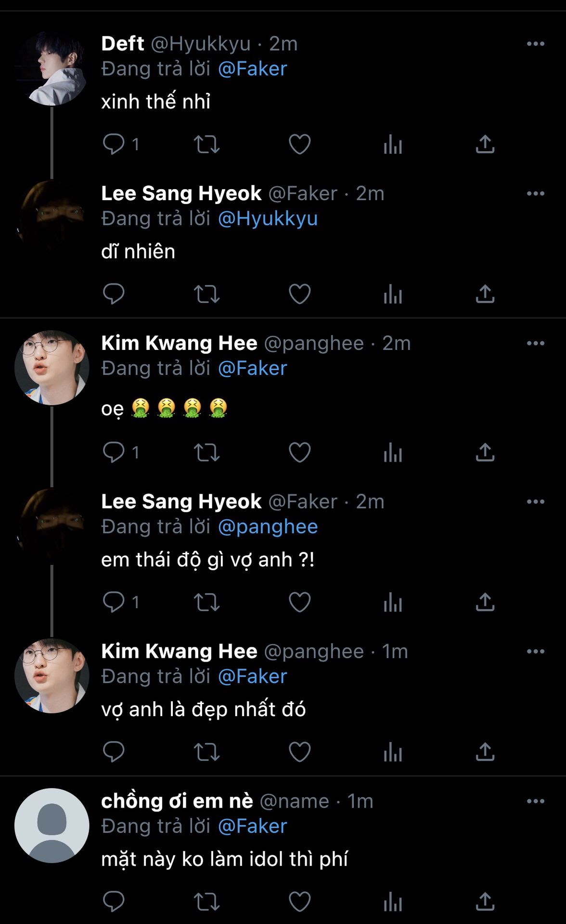Viewport: 566px width, 924px height.
Task: Reply to "mặt này ko làm idol thì phí"
Action: click(114, 901)
